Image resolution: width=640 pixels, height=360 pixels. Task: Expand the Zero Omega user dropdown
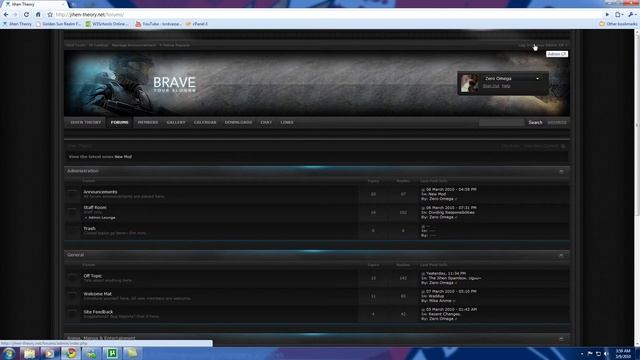(538, 78)
